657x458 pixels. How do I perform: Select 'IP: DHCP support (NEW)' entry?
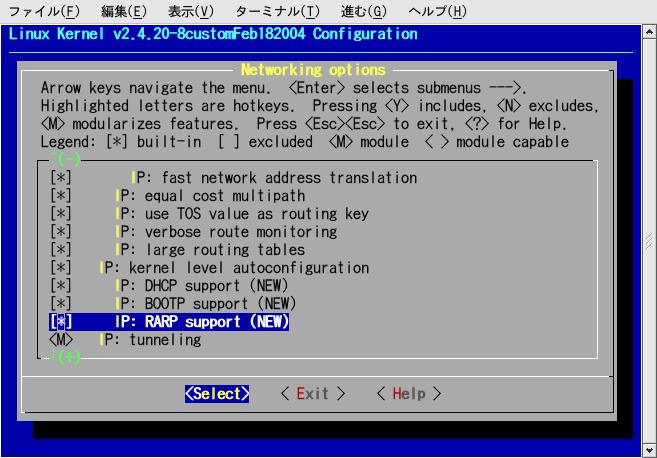pos(202,286)
